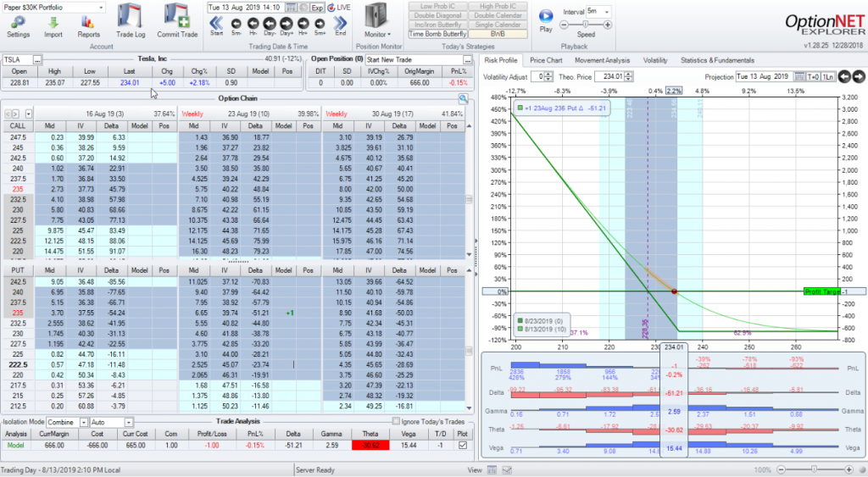This screenshot has height=477, width=868.
Task: Click the trading date and time field
Action: pyautogui.click(x=245, y=8)
